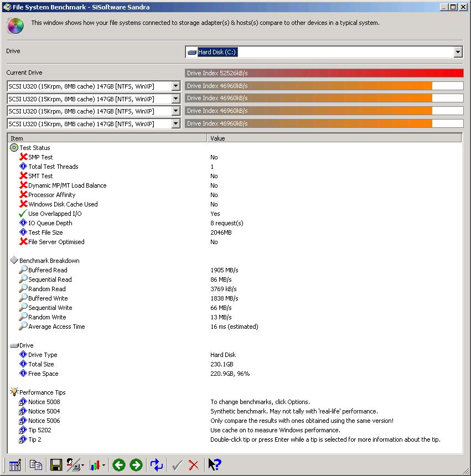Click red X beside File Server Optimised
The image size is (471, 476).
[x=23, y=242]
